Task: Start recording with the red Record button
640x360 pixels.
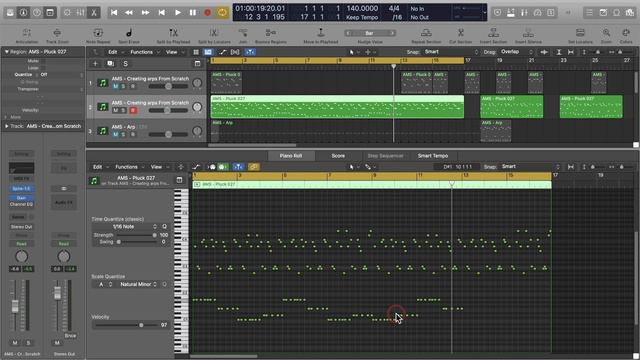Action: tap(207, 13)
